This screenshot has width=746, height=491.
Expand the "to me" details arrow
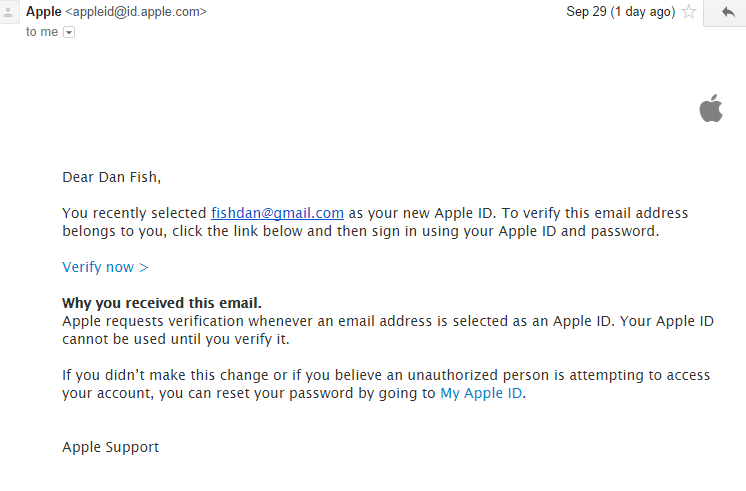(x=69, y=32)
